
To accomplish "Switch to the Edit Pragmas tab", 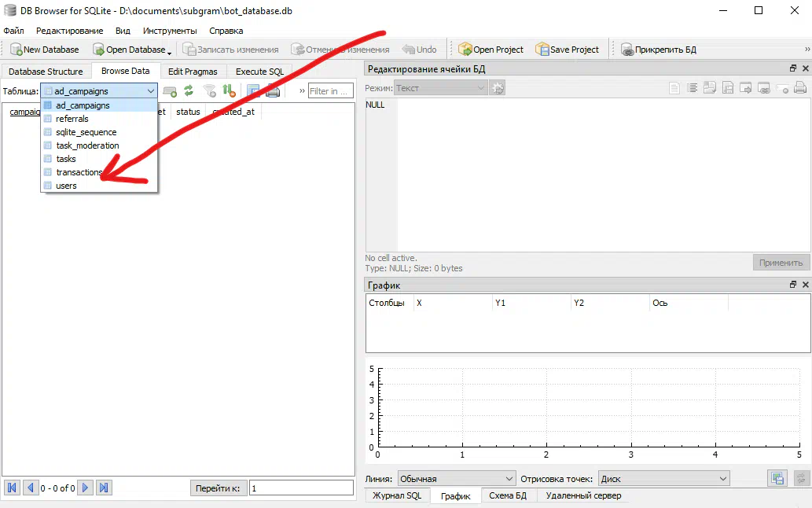I will tap(193, 72).
